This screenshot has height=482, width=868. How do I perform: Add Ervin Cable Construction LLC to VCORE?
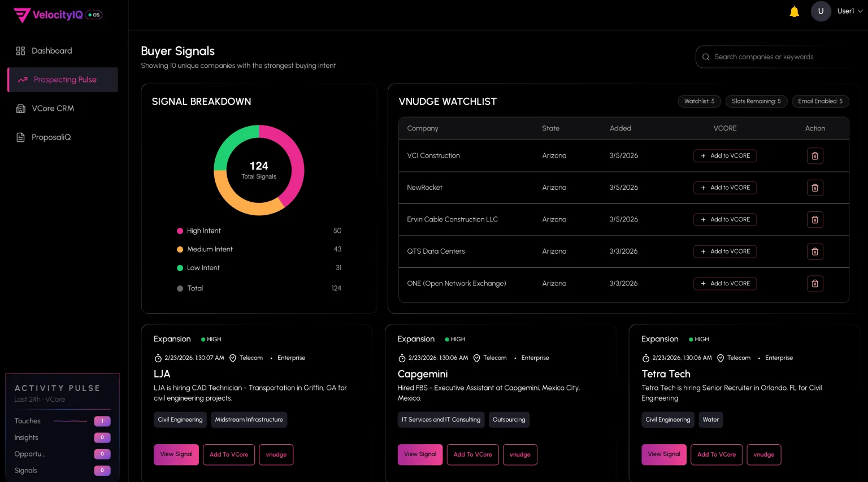[x=725, y=220]
